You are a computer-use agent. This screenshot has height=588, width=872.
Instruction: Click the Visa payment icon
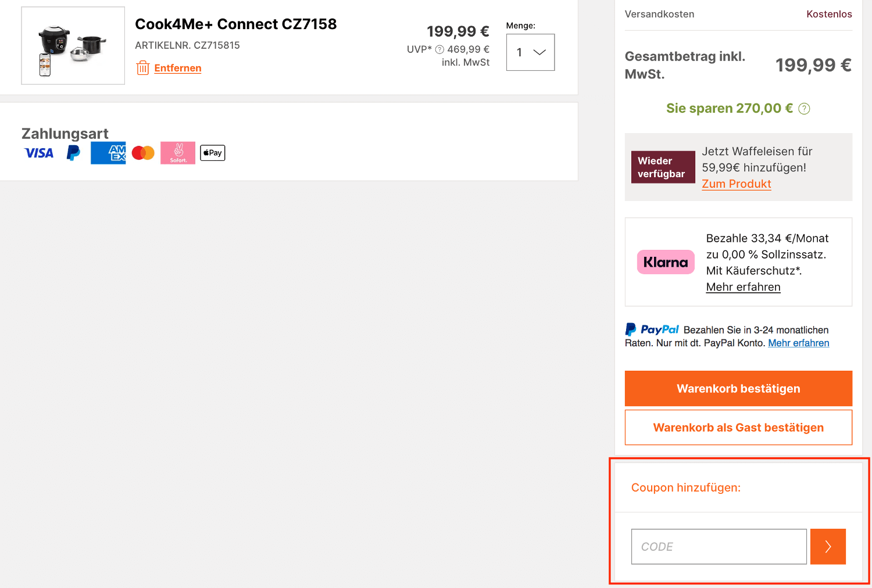[x=39, y=153]
